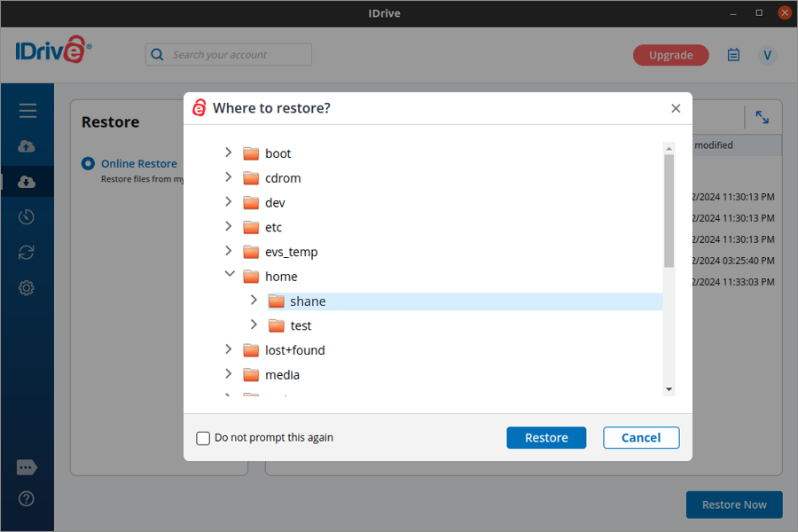Click the blue Restore button
The width and height of the screenshot is (798, 532).
click(x=546, y=438)
